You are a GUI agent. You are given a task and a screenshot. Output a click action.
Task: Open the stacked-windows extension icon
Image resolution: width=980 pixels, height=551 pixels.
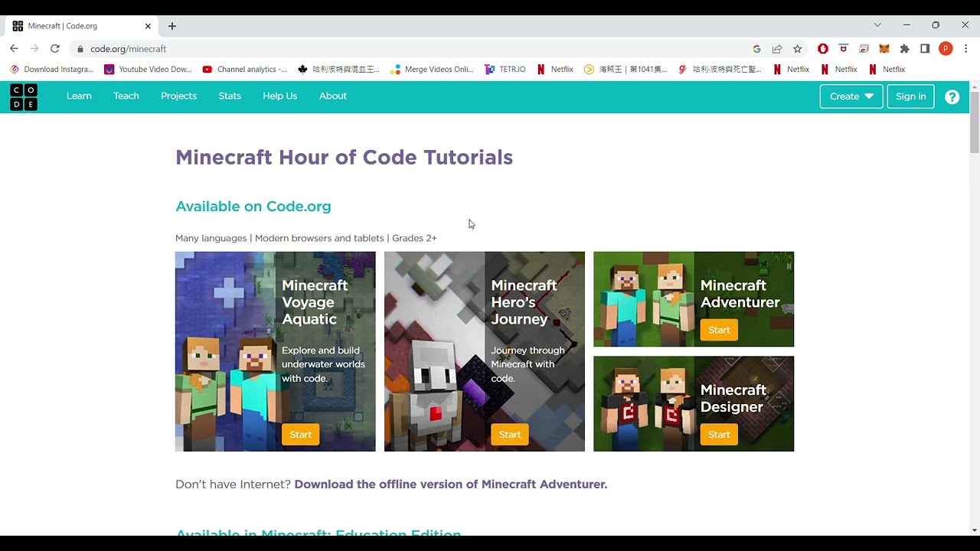click(864, 49)
